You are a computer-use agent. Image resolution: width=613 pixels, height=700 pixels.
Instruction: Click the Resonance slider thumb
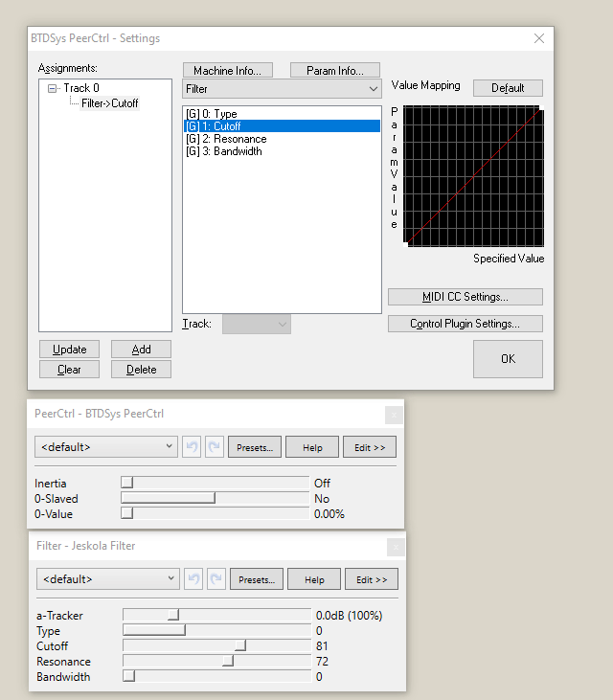(x=228, y=661)
